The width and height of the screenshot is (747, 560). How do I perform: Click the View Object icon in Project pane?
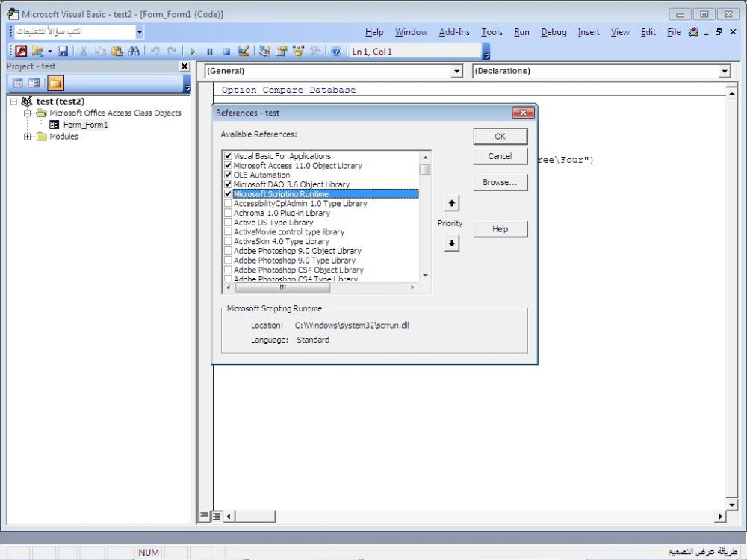[x=34, y=84]
